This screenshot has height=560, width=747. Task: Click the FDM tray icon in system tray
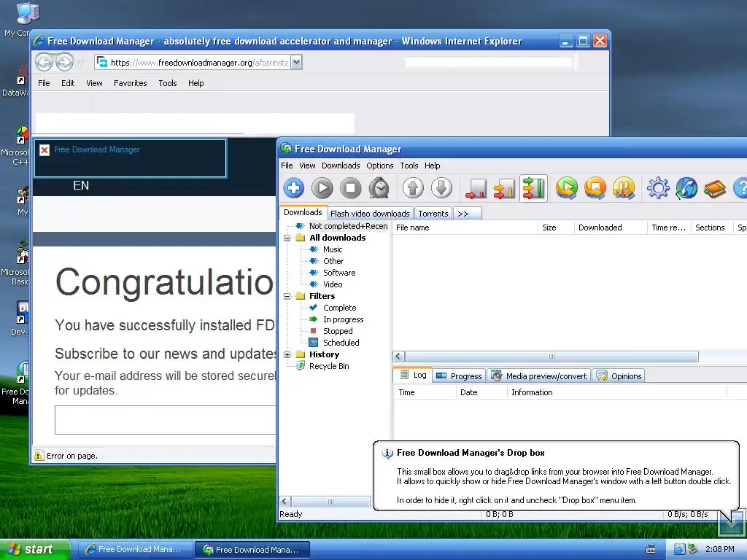pyautogui.click(x=693, y=549)
